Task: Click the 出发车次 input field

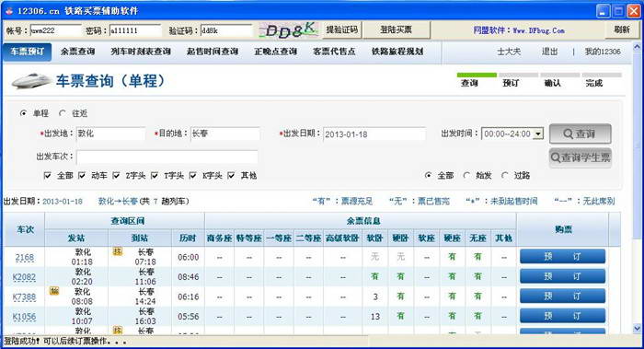Action: (x=167, y=157)
